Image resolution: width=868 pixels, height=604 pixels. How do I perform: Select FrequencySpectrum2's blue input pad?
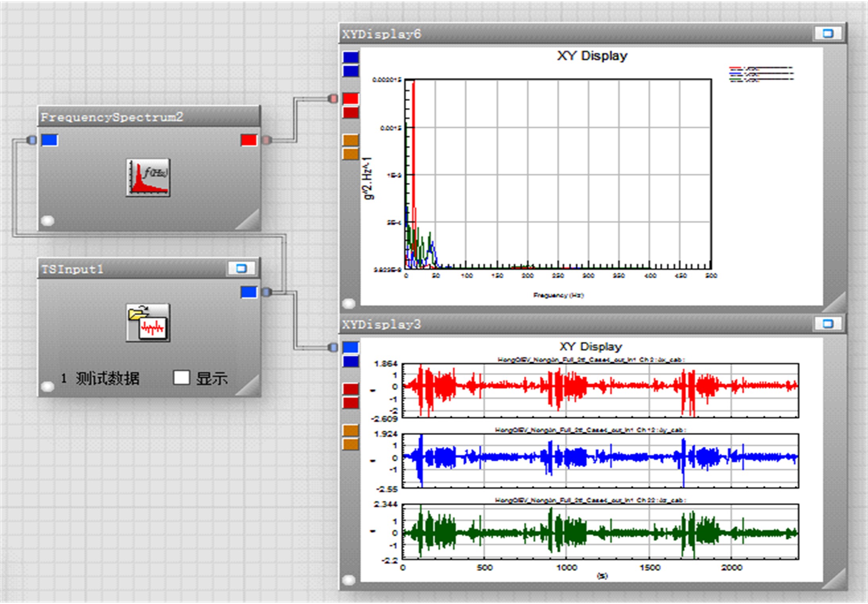pos(50,140)
